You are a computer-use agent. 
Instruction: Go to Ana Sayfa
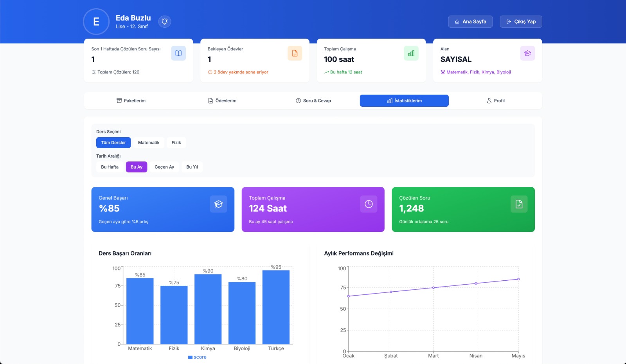(x=470, y=22)
